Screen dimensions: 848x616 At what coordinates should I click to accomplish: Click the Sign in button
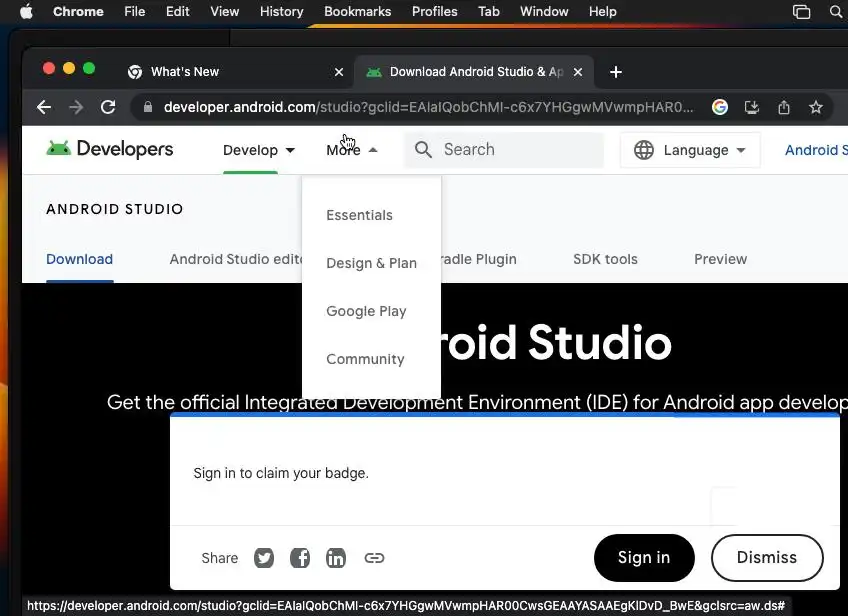[x=644, y=558]
